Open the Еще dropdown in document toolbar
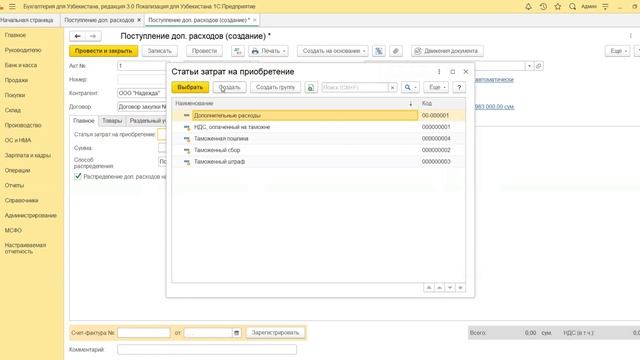Image resolution: width=640 pixels, height=360 pixels. 617,51
